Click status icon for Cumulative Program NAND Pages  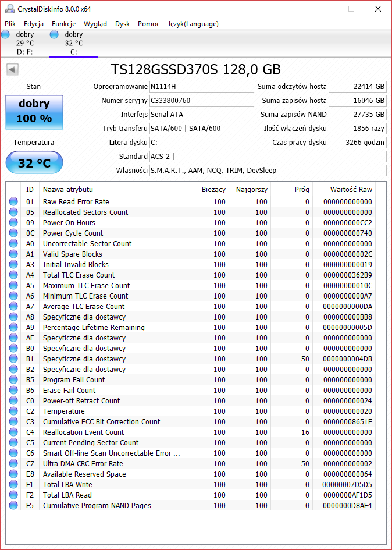pyautogui.click(x=13, y=505)
